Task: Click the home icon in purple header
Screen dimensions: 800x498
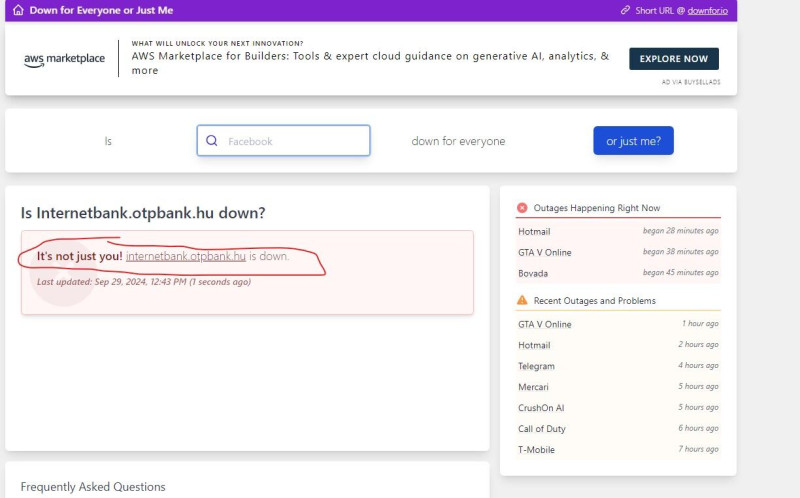Action: tap(18, 10)
